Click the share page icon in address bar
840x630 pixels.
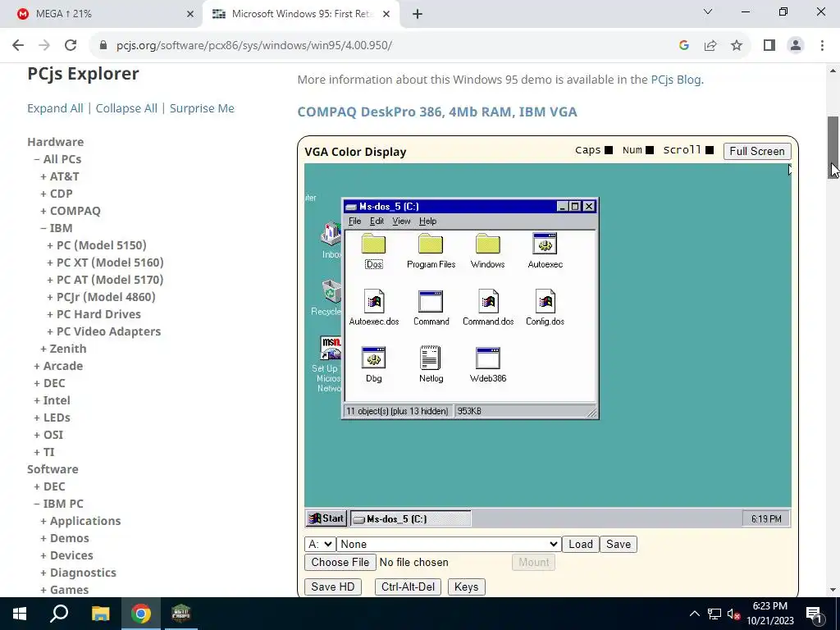click(710, 45)
